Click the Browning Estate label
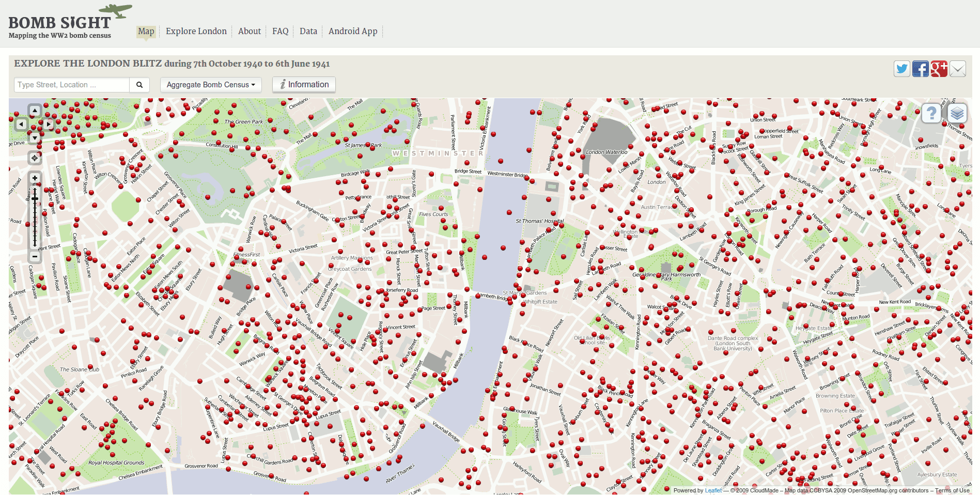The width and height of the screenshot is (980, 495). (x=835, y=396)
